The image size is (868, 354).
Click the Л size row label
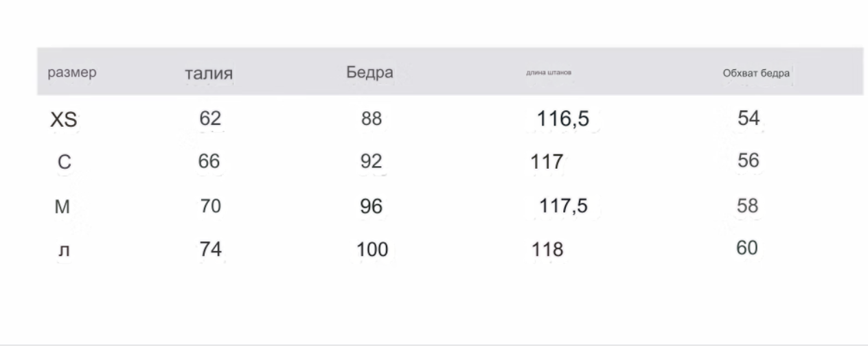click(x=63, y=250)
